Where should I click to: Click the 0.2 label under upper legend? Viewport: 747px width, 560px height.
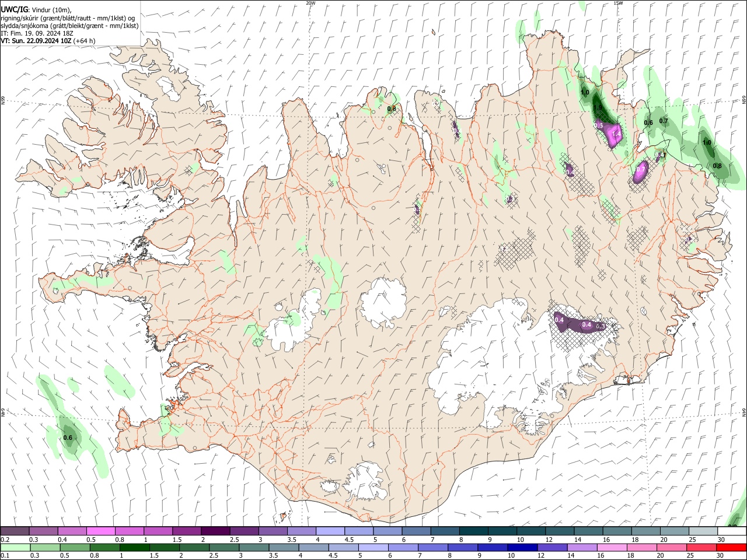coord(5,540)
